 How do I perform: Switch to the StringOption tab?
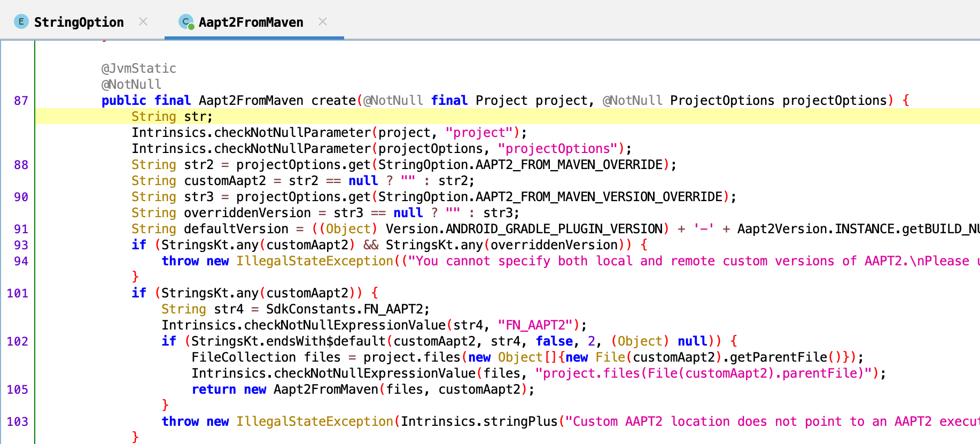pos(79,22)
